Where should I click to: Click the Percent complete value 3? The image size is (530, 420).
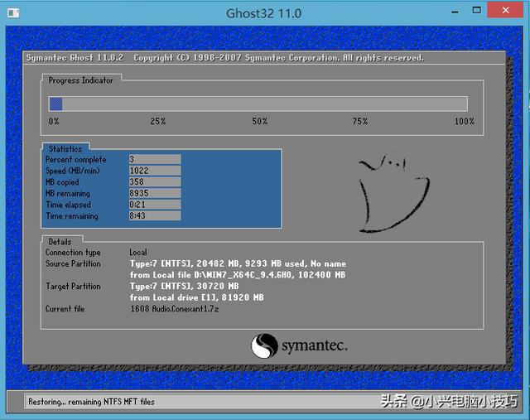point(155,159)
